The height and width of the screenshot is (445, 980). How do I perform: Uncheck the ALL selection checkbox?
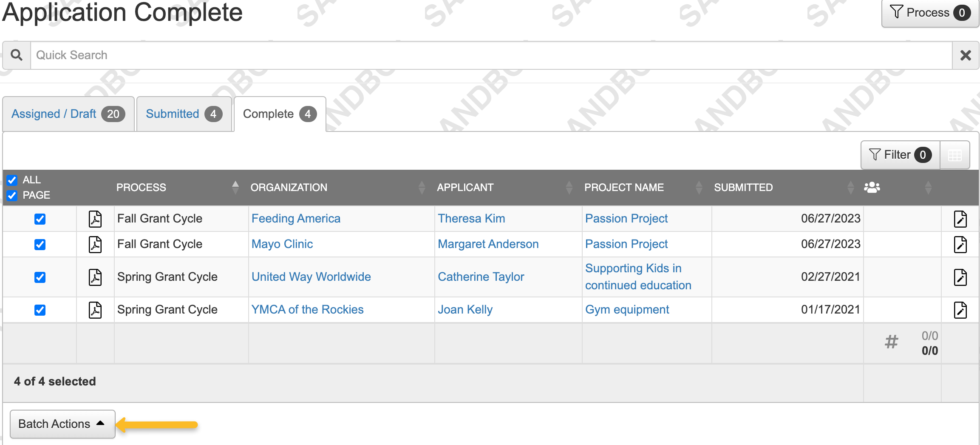(12, 180)
